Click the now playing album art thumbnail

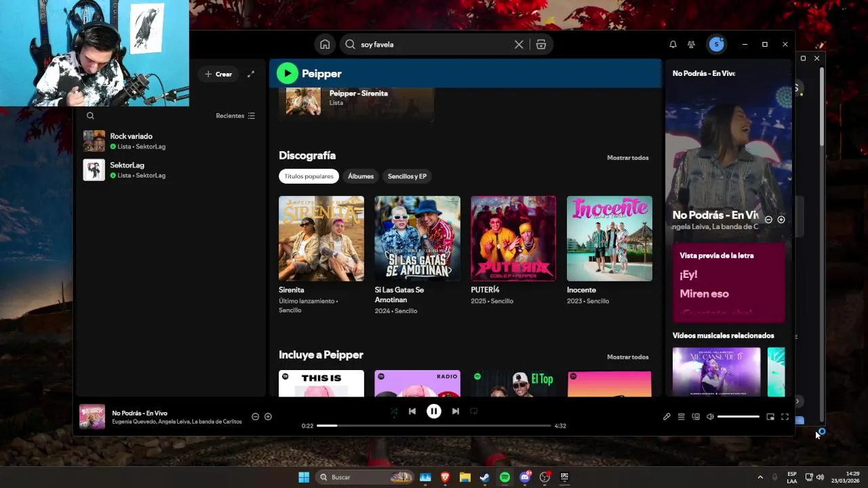tap(92, 417)
